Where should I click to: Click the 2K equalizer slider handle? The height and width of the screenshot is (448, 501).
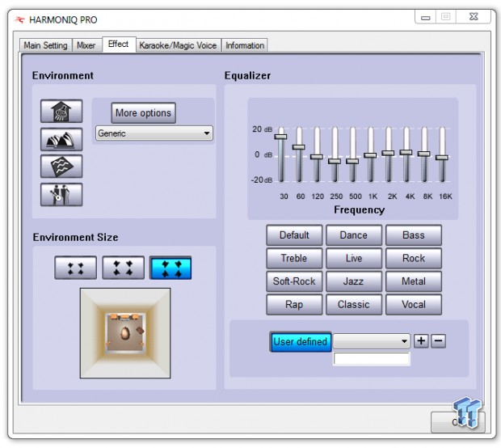click(x=388, y=153)
